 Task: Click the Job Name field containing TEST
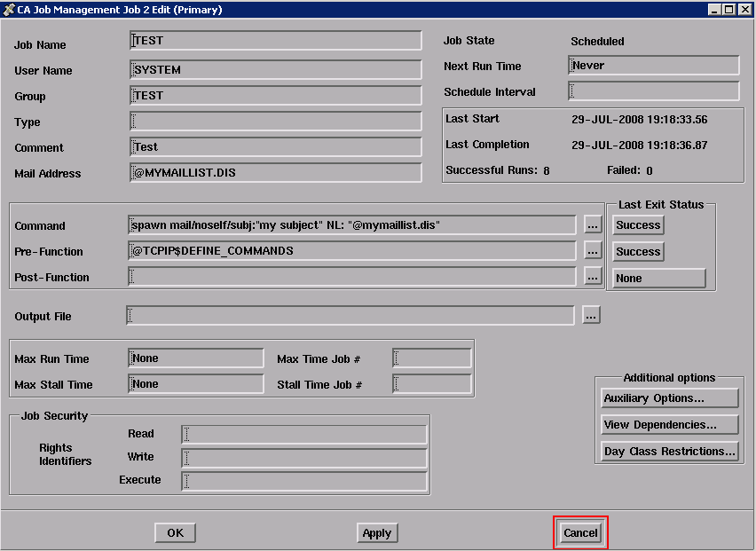[x=275, y=40]
